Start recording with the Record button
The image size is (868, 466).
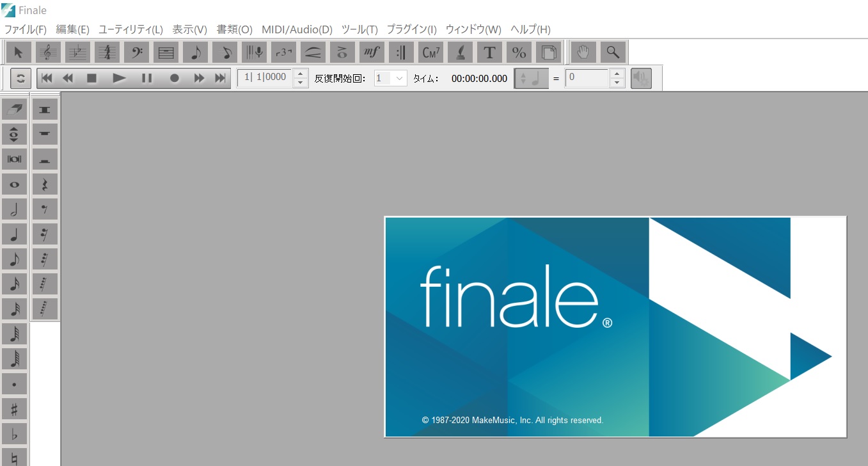pos(174,78)
